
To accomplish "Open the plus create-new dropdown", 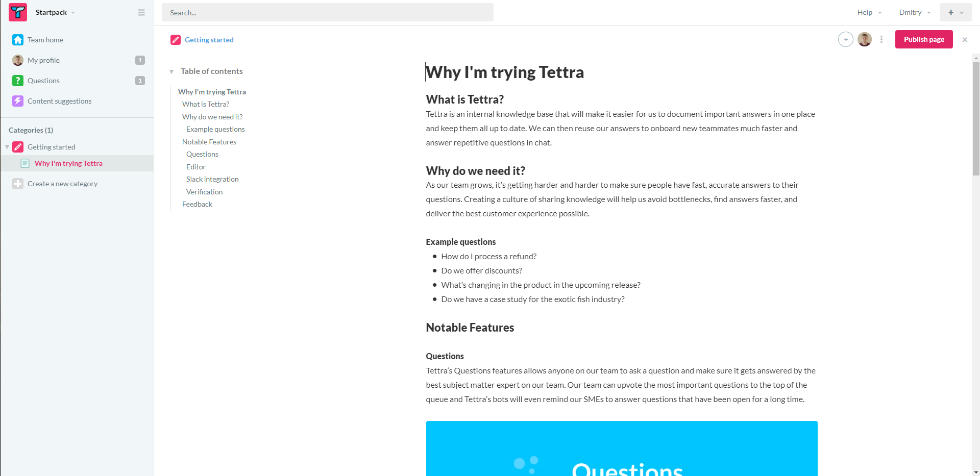I will coord(955,12).
